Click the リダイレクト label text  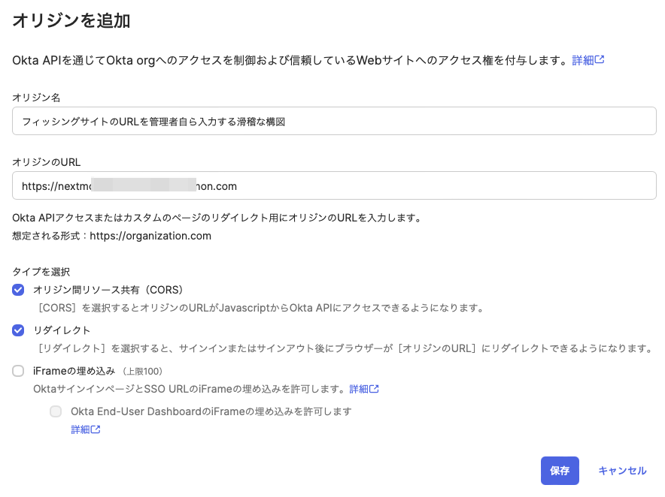click(x=61, y=330)
